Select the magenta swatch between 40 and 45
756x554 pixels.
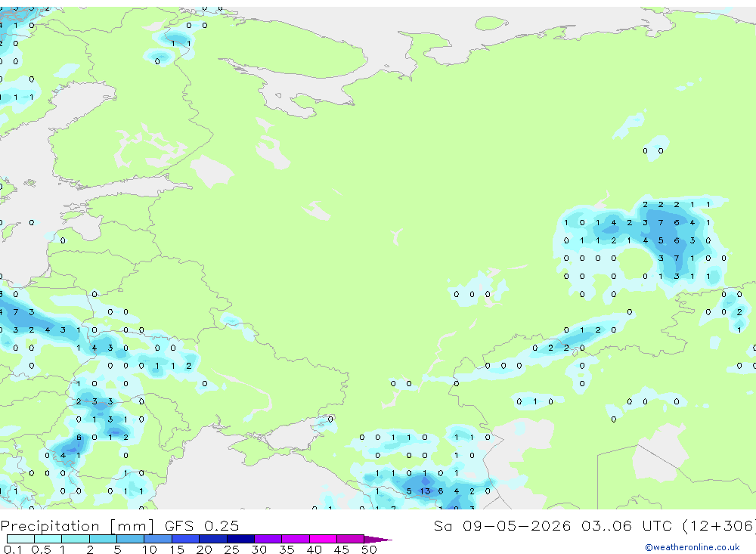(x=323, y=539)
